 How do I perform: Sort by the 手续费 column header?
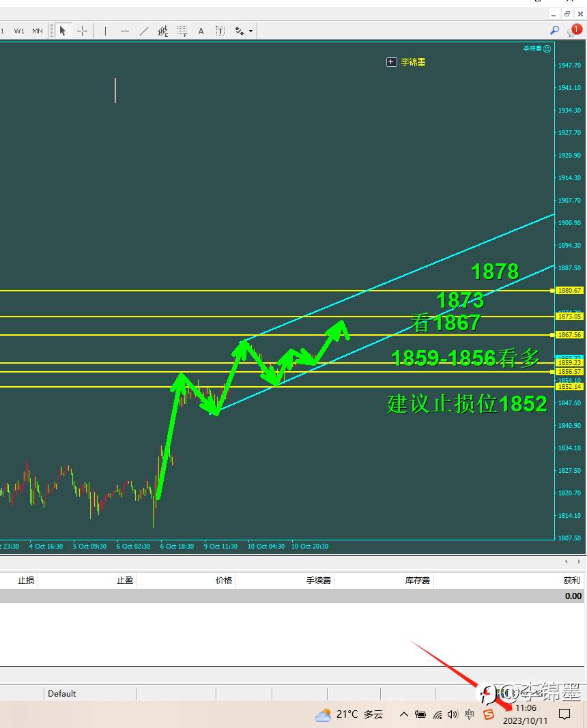(319, 581)
